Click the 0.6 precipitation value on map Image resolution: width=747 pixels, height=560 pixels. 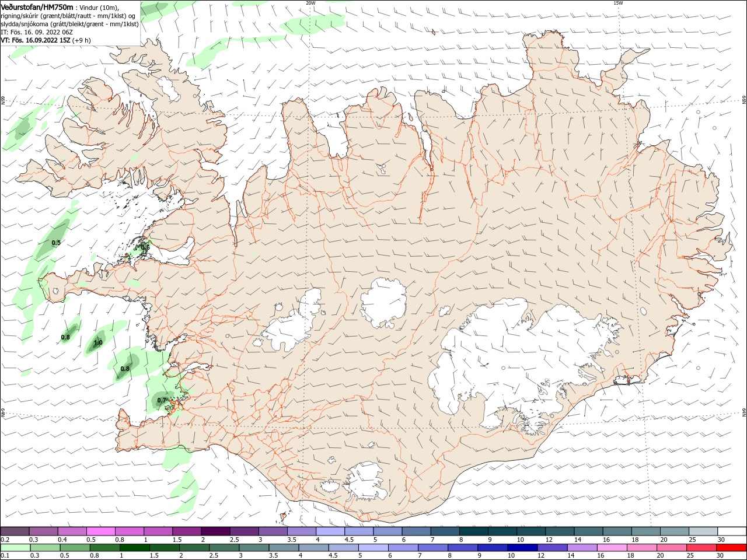tap(145, 247)
